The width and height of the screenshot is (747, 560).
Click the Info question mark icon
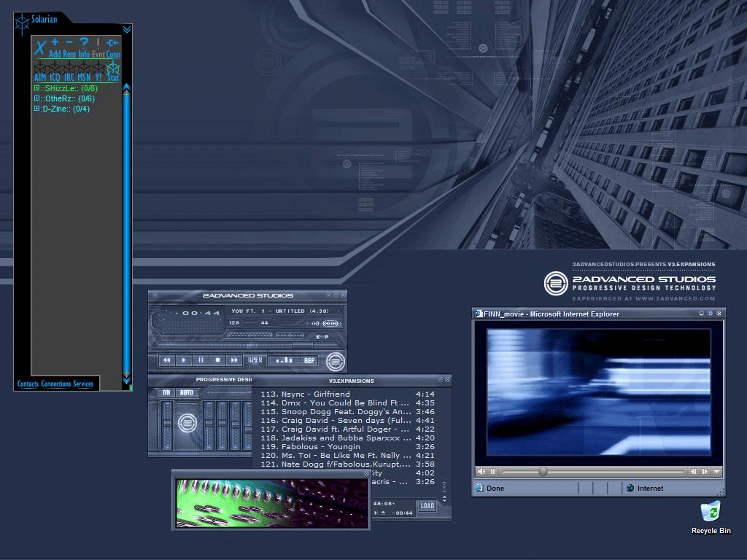pos(84,43)
